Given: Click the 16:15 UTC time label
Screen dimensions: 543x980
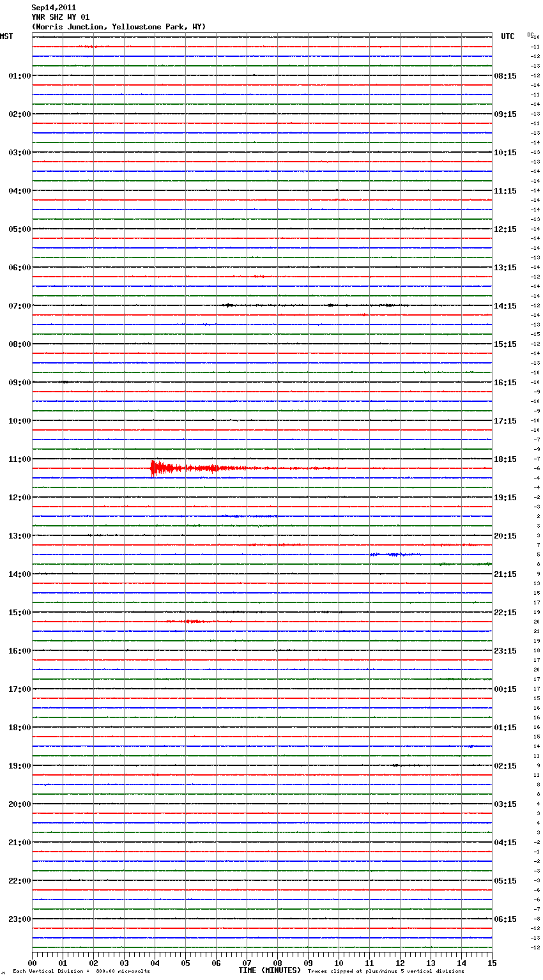Looking at the screenshot, I should [x=505, y=383].
